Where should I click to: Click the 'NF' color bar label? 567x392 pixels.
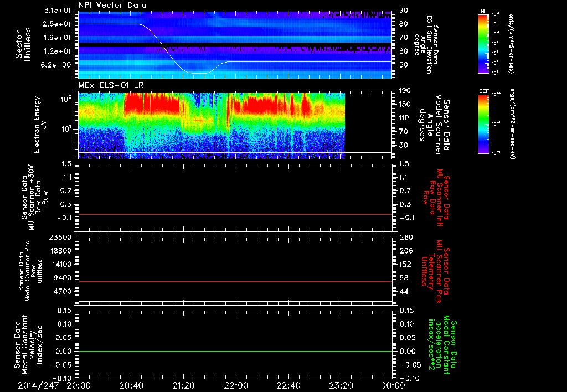coord(483,11)
